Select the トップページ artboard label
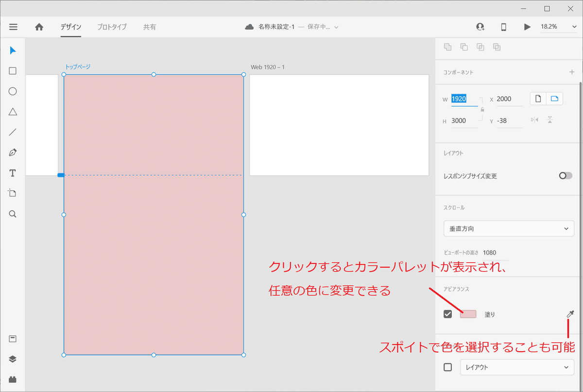 78,67
